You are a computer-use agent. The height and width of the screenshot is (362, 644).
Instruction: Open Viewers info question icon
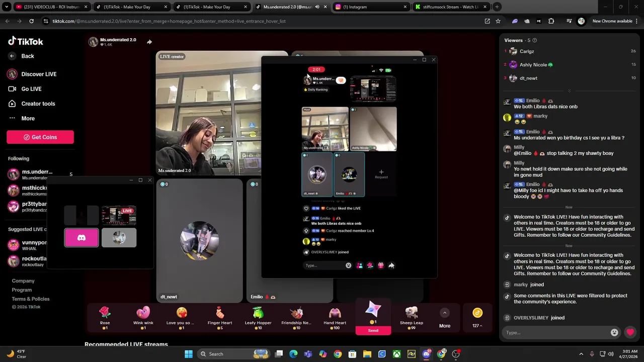tap(534, 40)
